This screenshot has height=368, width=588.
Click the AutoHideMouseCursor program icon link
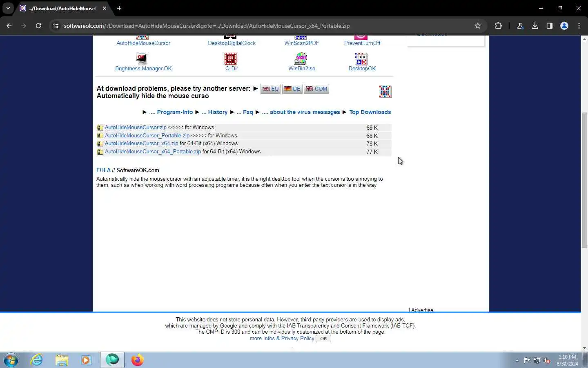tap(142, 38)
